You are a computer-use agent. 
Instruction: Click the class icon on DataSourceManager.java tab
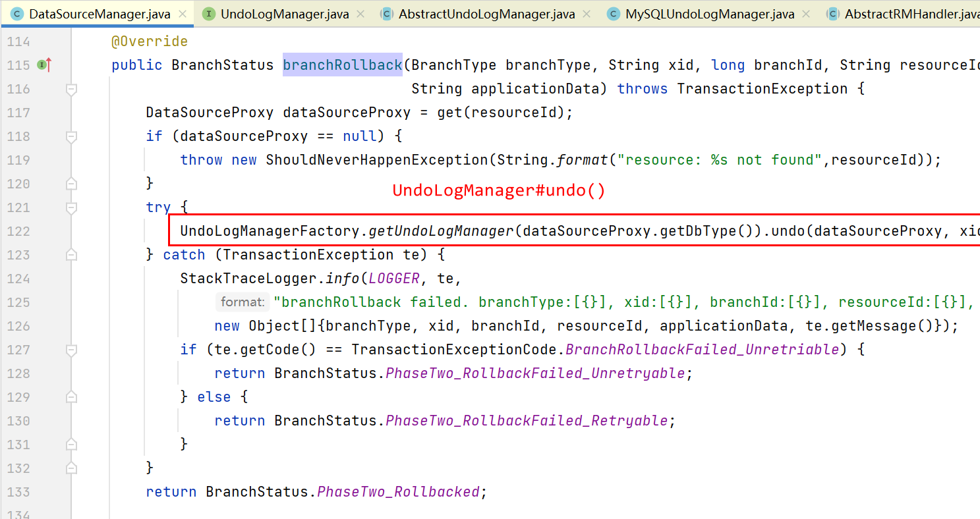point(18,14)
